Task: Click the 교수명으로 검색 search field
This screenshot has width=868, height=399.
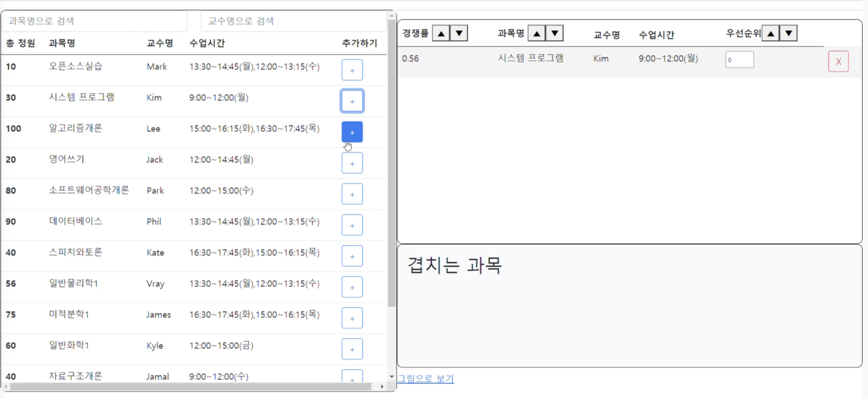Action: (x=294, y=21)
